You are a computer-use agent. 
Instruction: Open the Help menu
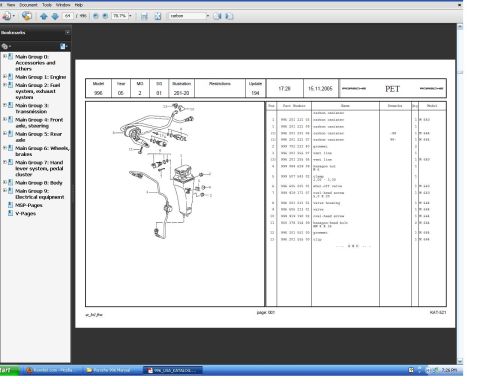point(79,5)
